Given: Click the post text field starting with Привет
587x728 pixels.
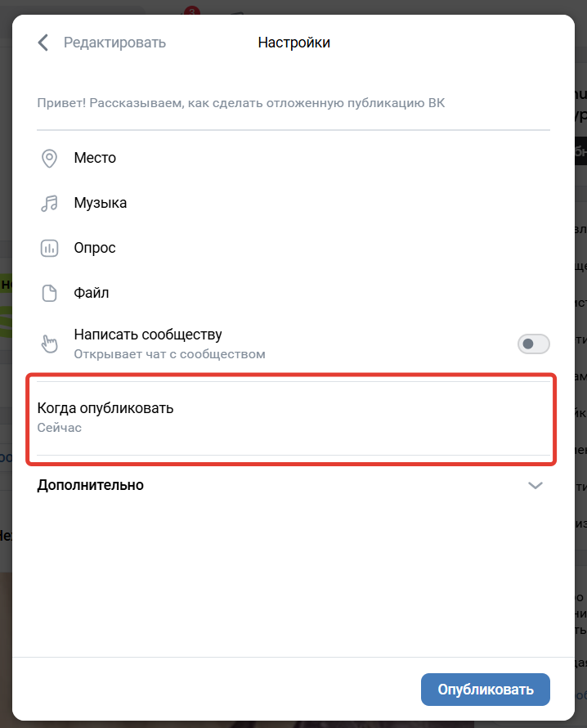Looking at the screenshot, I should click(x=293, y=103).
